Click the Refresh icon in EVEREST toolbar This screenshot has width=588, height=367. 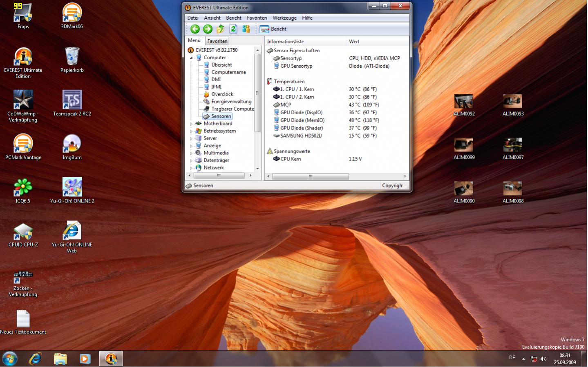(x=233, y=29)
